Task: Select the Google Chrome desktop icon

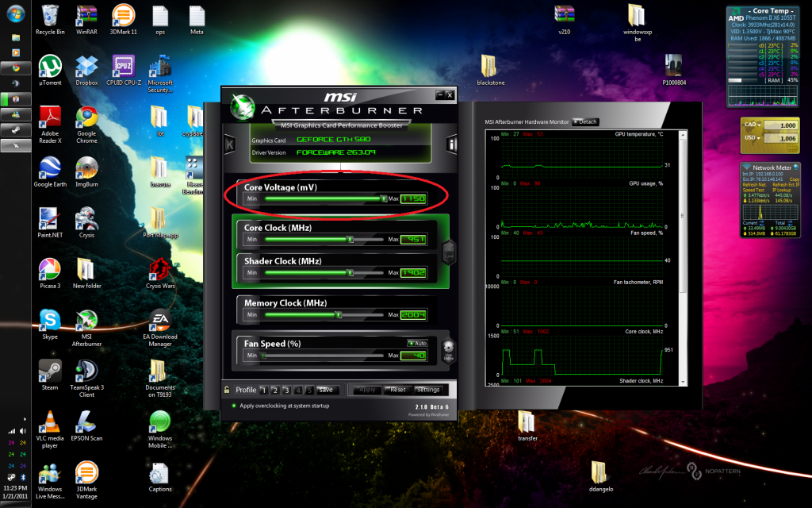Action: [86, 125]
